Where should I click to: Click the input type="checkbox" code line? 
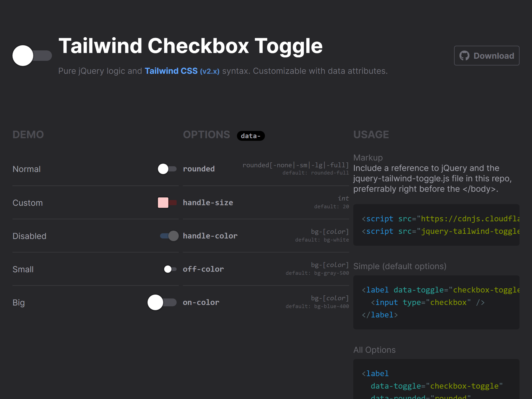pos(428,302)
